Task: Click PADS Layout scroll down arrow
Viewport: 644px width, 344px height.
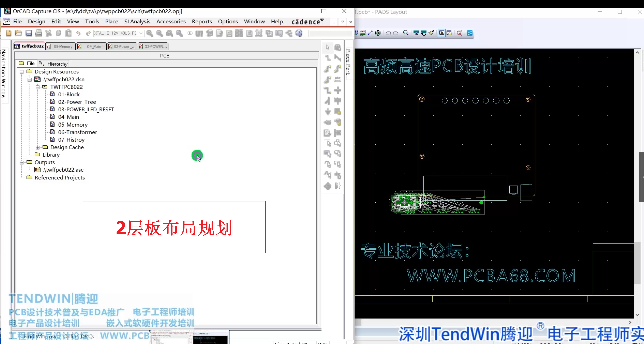Action: [637, 315]
